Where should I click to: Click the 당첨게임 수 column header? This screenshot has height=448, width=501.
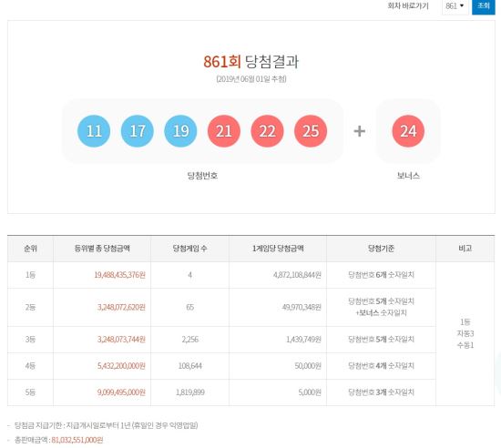189,249
